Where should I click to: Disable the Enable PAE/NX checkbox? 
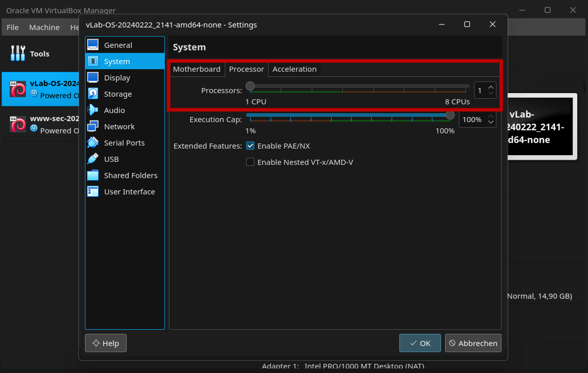coord(250,146)
